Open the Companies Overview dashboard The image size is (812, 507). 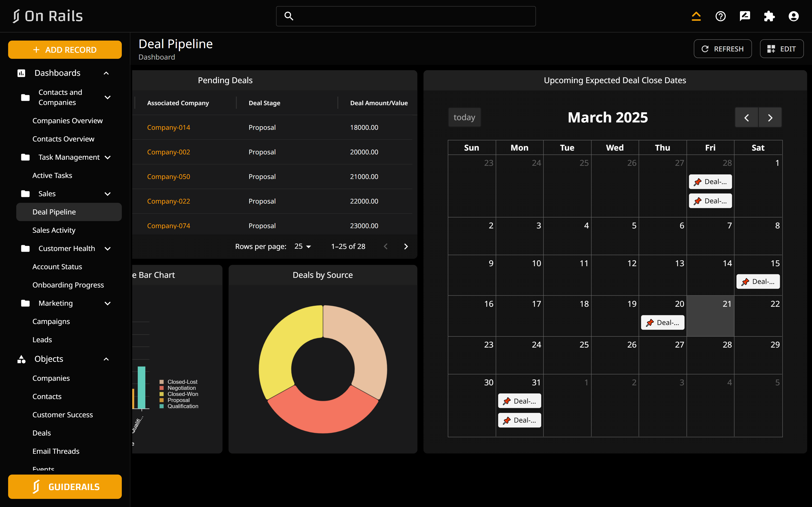tap(67, 121)
